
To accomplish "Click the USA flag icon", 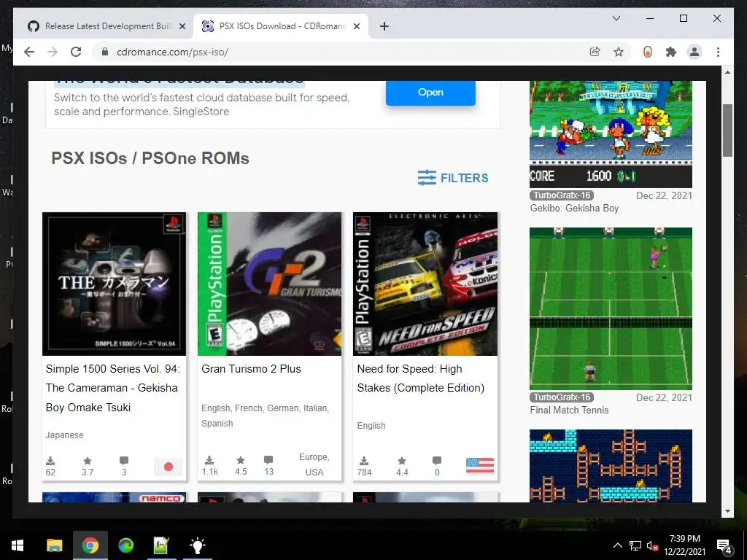I will click(480, 465).
